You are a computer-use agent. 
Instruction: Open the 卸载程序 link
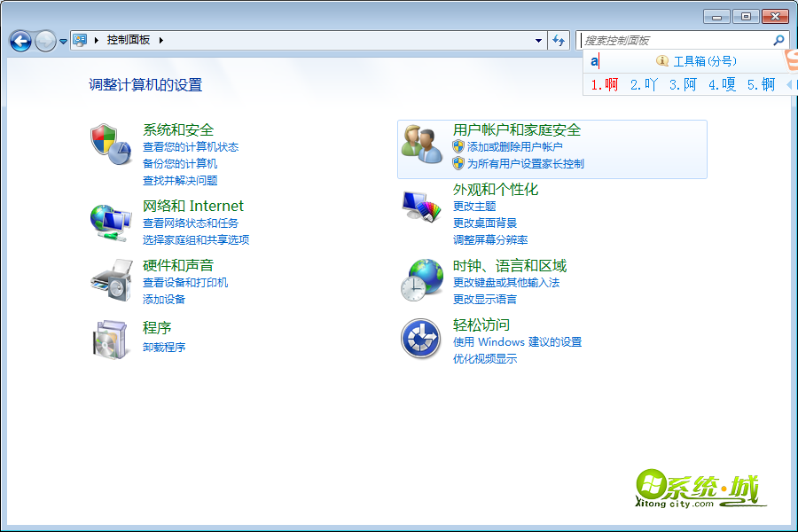tap(164, 347)
